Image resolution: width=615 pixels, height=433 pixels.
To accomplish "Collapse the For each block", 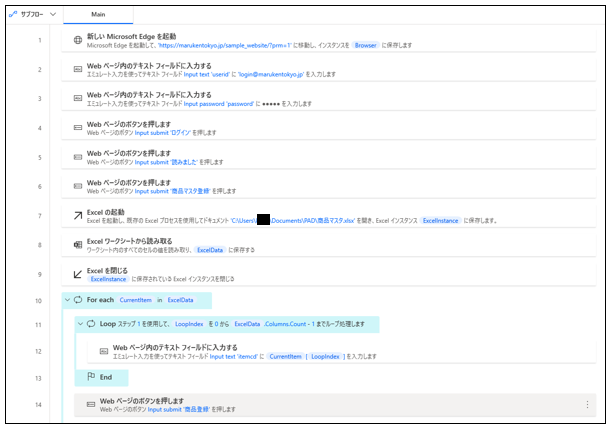I will pyautogui.click(x=67, y=300).
